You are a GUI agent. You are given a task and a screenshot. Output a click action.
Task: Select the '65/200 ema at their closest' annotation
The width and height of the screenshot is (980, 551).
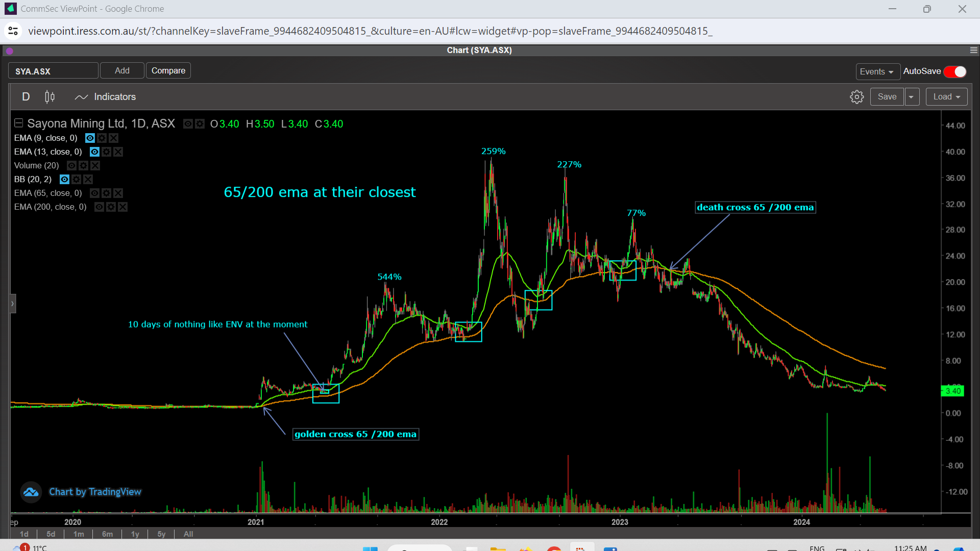pos(320,192)
